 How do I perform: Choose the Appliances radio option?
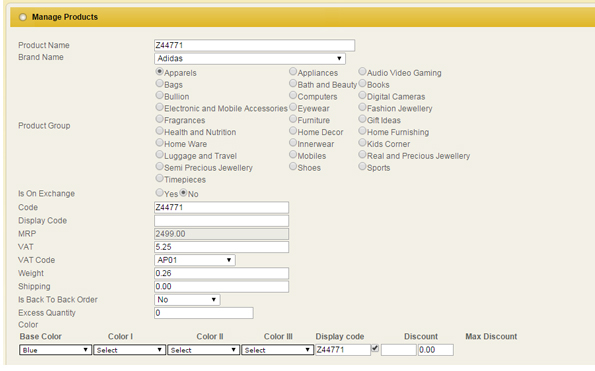pyautogui.click(x=293, y=71)
